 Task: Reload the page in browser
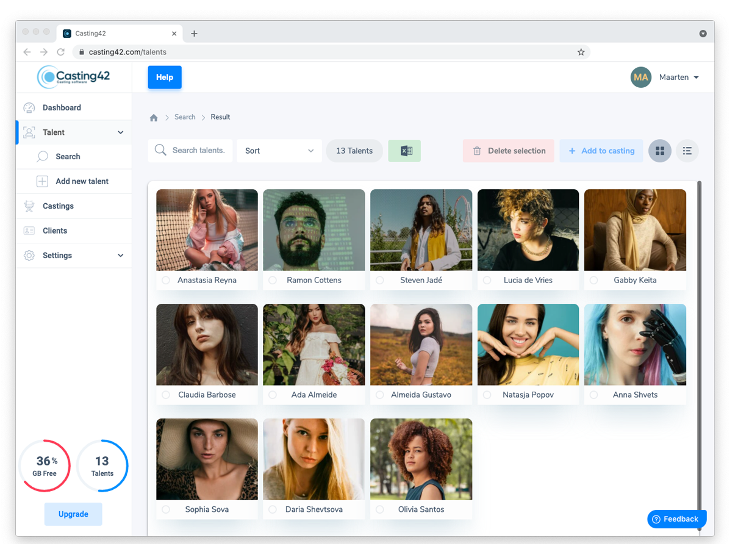[60, 52]
